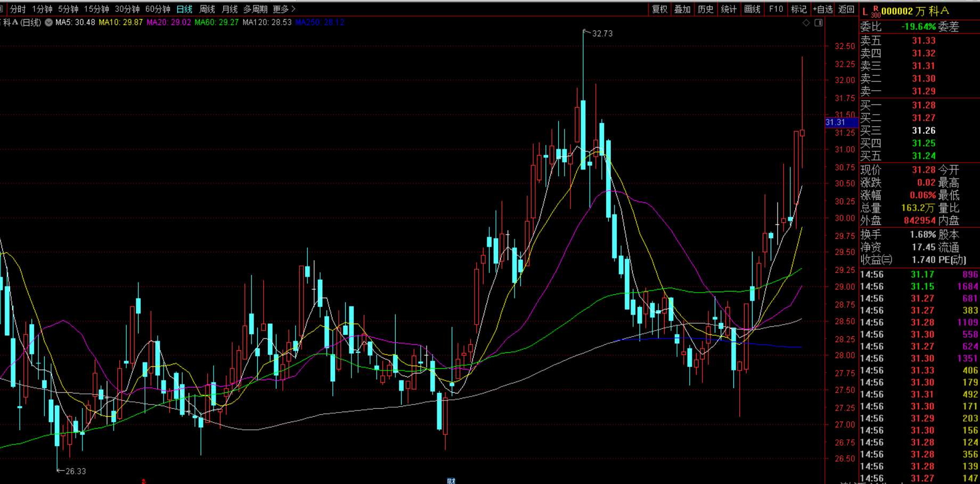The height and width of the screenshot is (484, 980).
Task: Switch to the 周线 weekly chart
Action: coord(207,9)
